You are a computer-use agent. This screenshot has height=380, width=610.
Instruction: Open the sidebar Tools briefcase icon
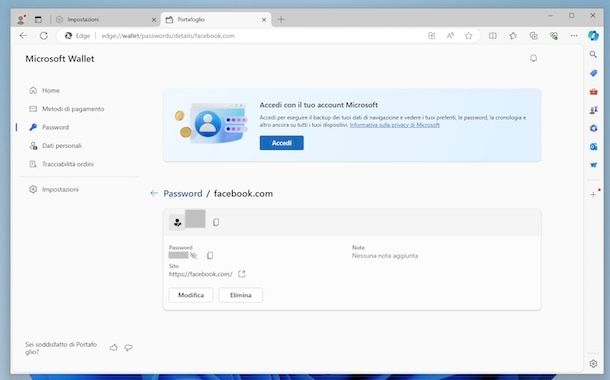(x=593, y=92)
